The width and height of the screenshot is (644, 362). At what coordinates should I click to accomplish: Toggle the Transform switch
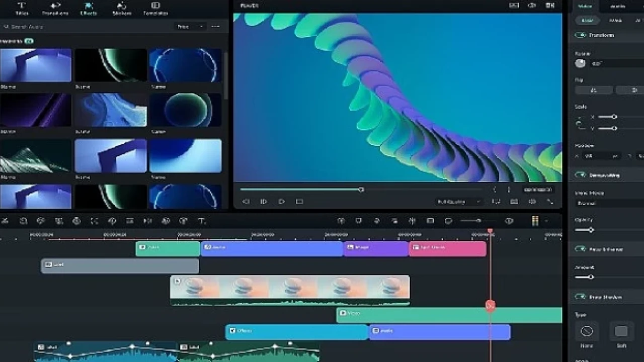click(x=581, y=35)
